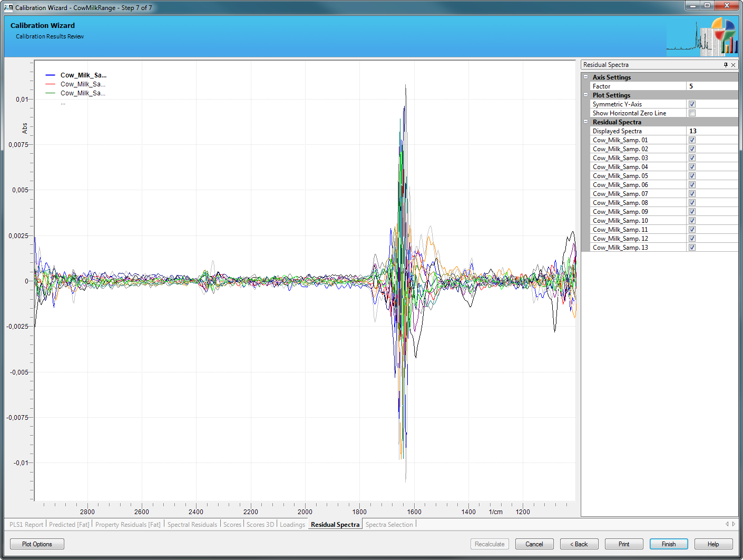Collapse the Axis Settings section

point(585,77)
